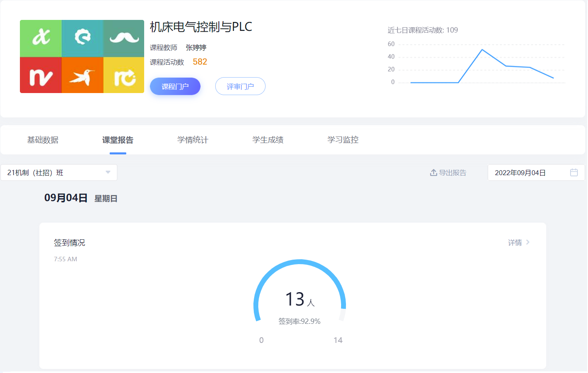Click the yellow 'rc' arrow tile
Image resolution: width=588 pixels, height=373 pixels.
point(124,76)
